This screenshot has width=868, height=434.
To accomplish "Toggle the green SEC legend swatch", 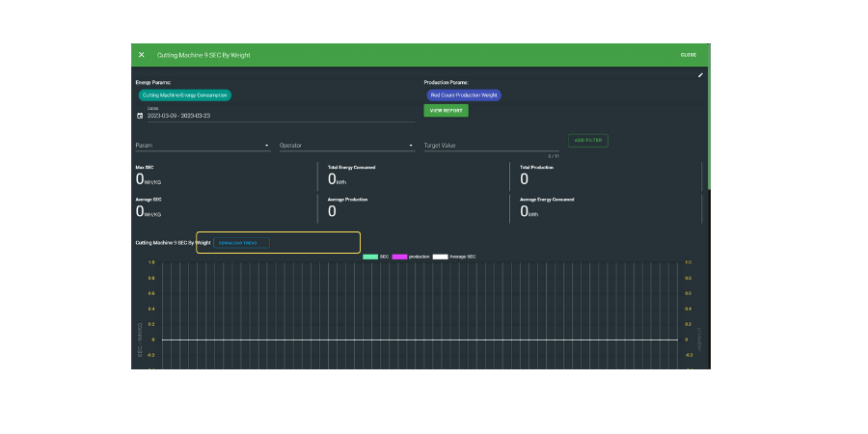I will click(370, 257).
